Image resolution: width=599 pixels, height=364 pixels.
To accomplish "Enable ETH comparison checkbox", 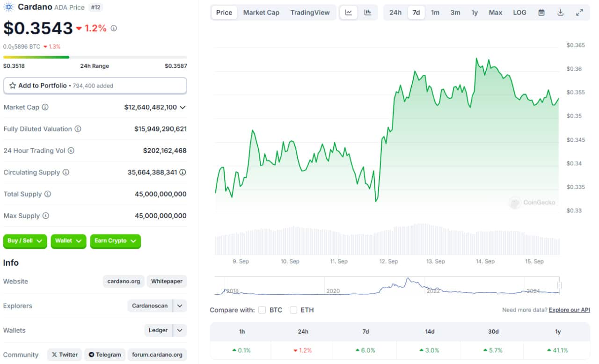I will (x=293, y=310).
